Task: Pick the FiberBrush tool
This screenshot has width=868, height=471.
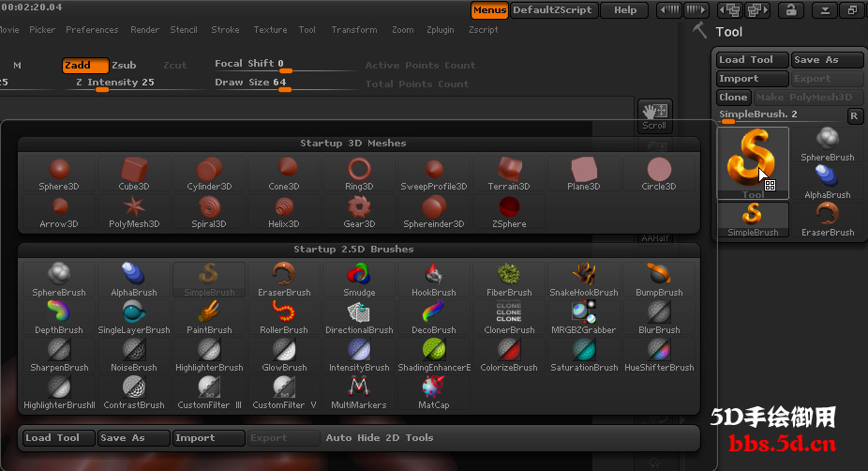Action: coord(509,280)
